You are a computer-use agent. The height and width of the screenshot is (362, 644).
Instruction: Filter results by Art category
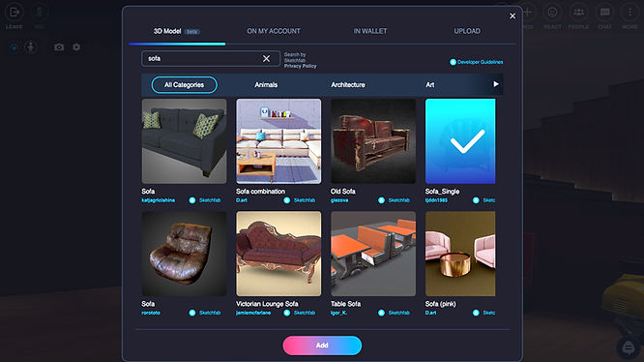click(430, 85)
